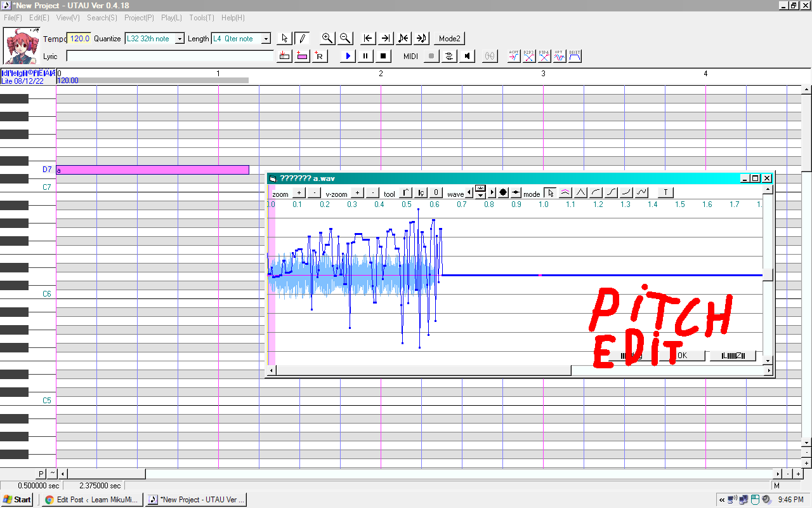Click the P2P3 envelope icon
This screenshot has width=812, height=508.
coord(529,57)
